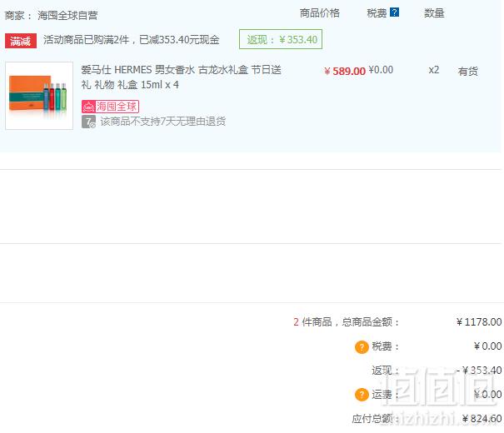Click the red 满减 promotion tag
This screenshot has width=504, height=433.
pos(21,41)
